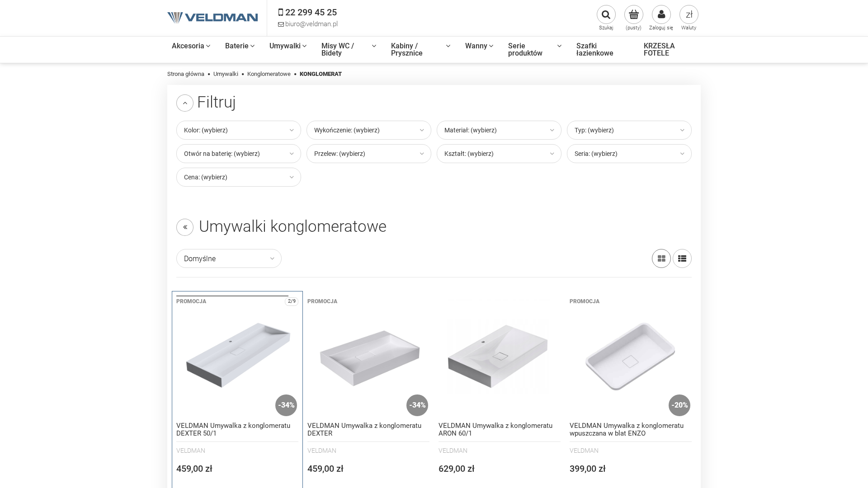Viewport: 868px width, 488px height.
Task: Click the Veldman logo
Action: click(x=212, y=18)
